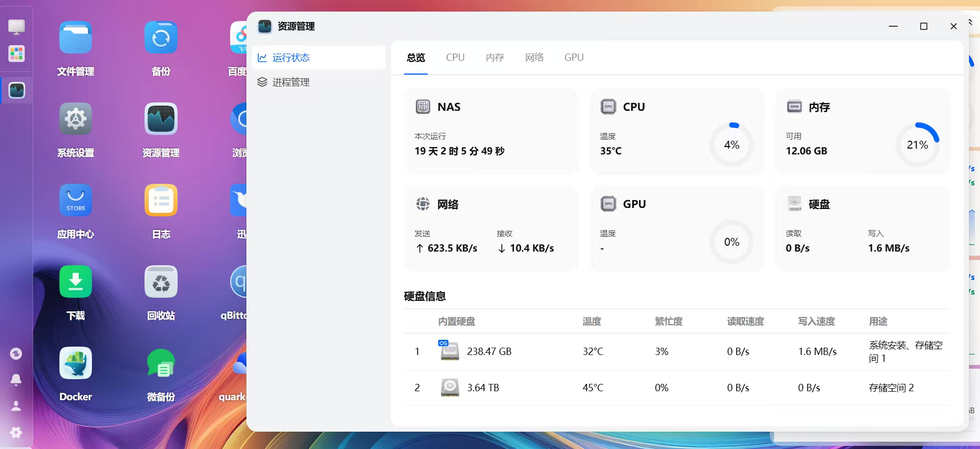
Task: Switch to the 网络 tab
Action: click(x=534, y=57)
